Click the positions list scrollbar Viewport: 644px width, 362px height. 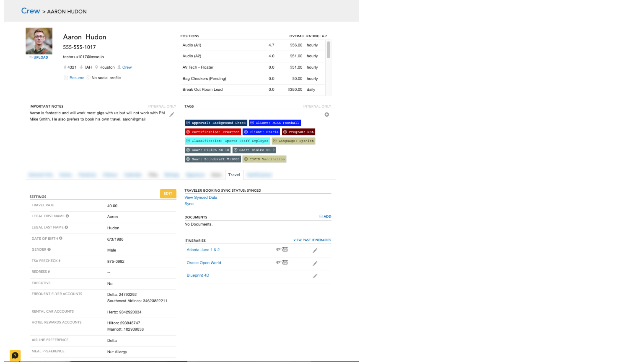coord(328,50)
